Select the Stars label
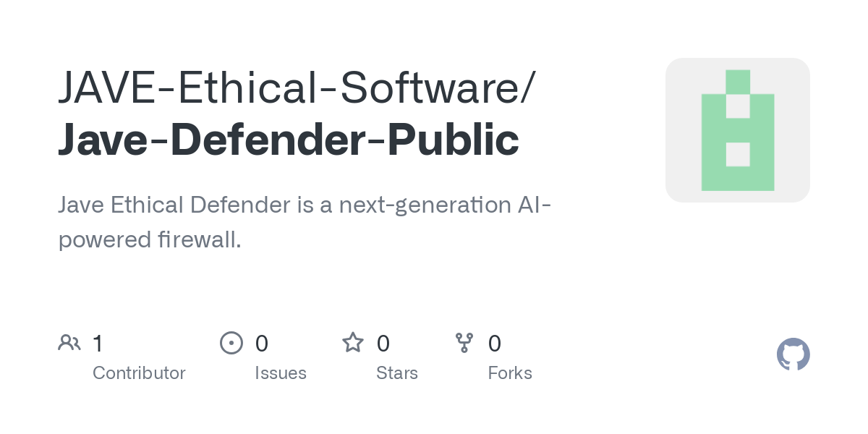This screenshot has height=434, width=868. [x=397, y=373]
